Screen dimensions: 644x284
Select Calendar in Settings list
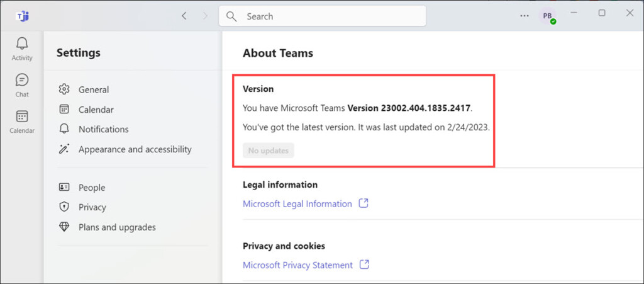point(96,110)
